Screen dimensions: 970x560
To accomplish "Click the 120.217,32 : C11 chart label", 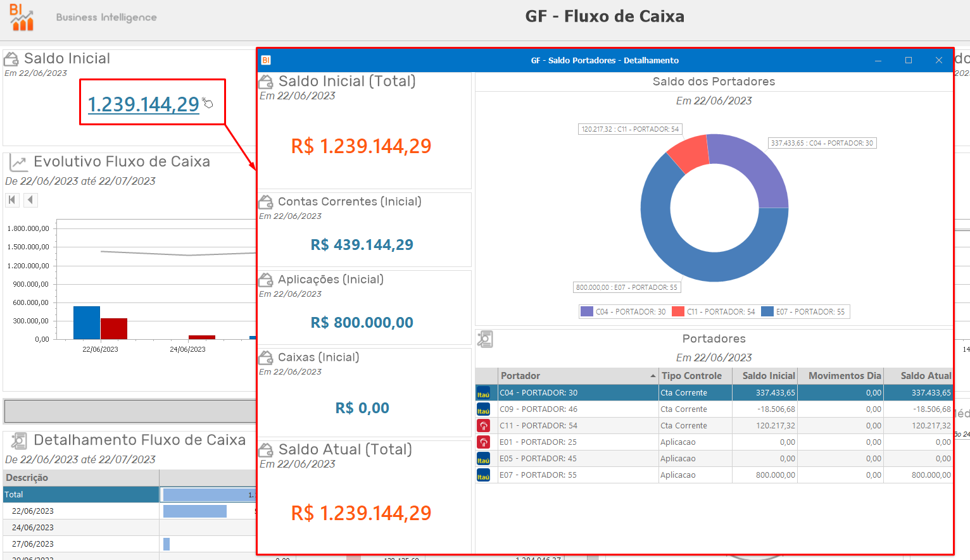I will tap(630, 129).
